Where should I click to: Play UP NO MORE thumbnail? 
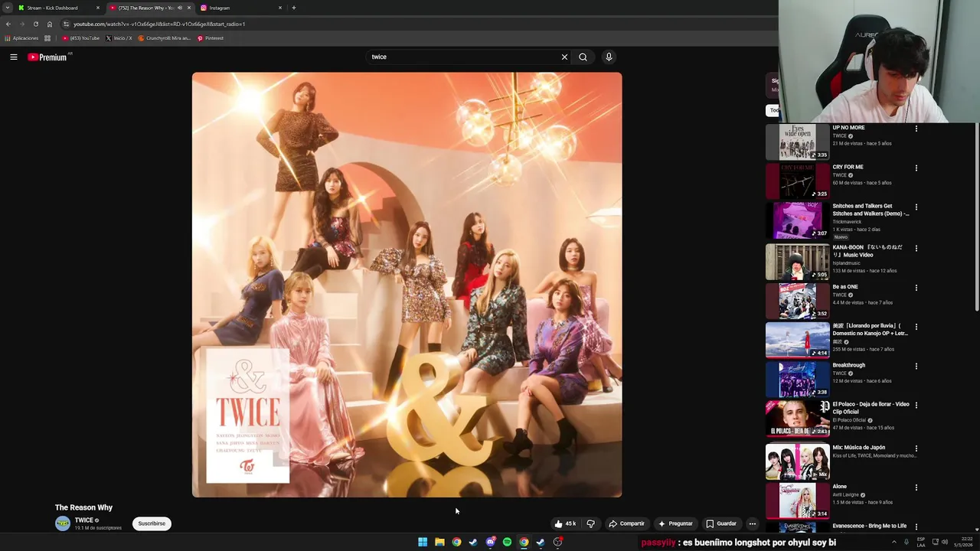click(797, 142)
